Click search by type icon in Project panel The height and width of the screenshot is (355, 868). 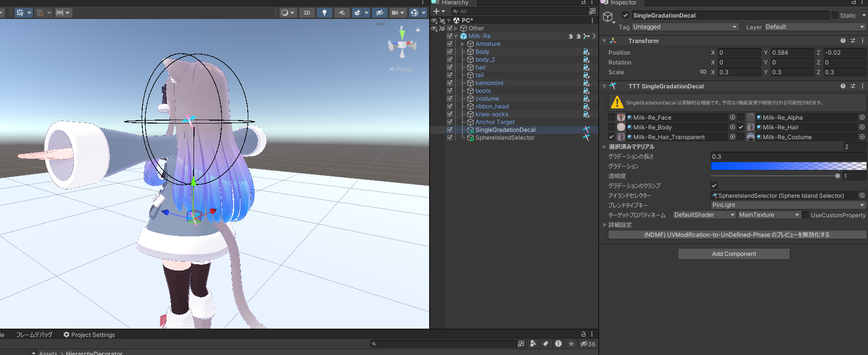click(x=533, y=344)
